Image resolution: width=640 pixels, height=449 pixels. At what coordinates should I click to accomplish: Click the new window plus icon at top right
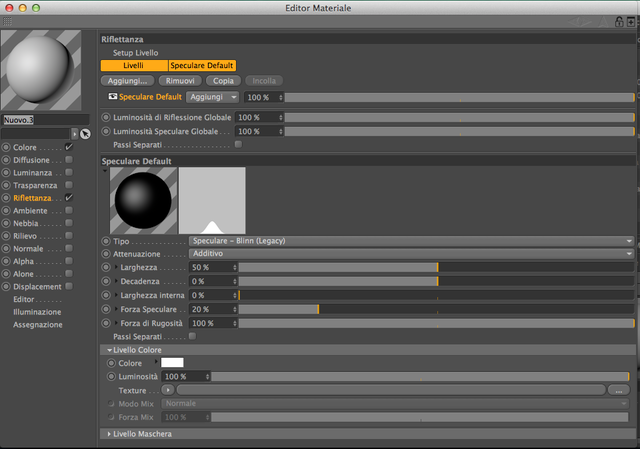pos(631,22)
